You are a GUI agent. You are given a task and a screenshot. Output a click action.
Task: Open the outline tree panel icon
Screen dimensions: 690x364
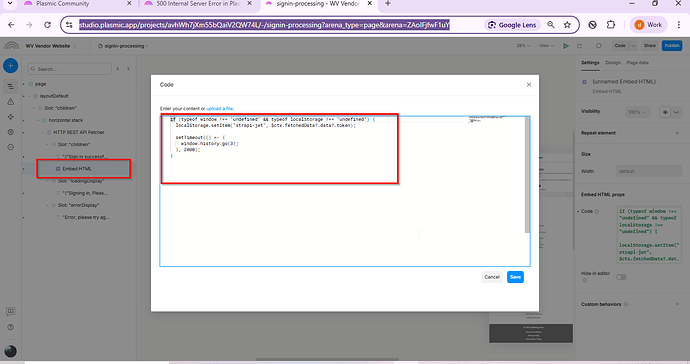coord(11,87)
